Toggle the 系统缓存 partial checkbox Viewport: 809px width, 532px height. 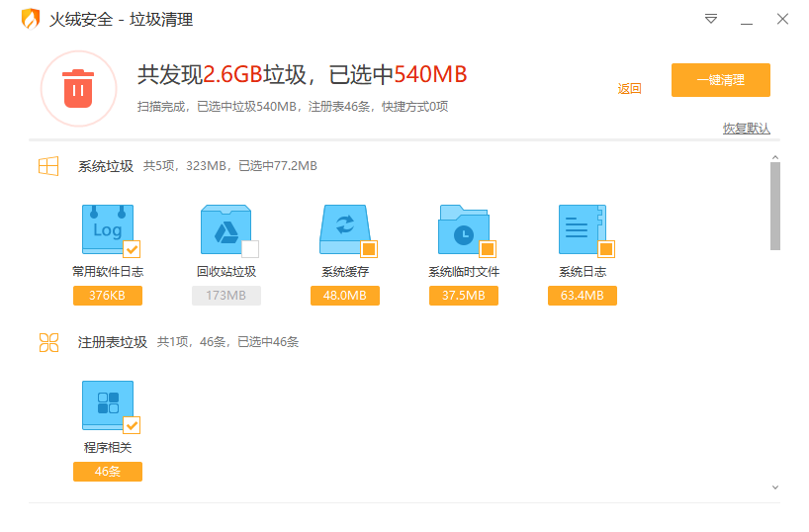click(x=369, y=248)
